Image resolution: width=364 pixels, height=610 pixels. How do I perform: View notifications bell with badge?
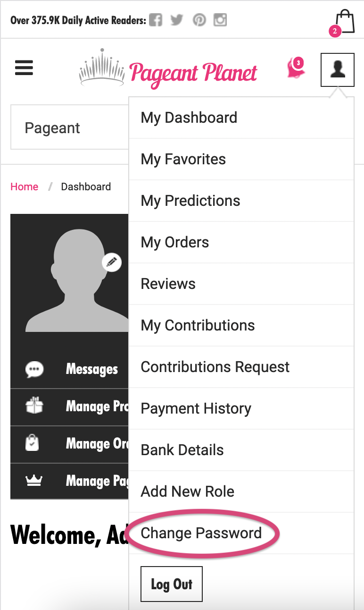(296, 69)
